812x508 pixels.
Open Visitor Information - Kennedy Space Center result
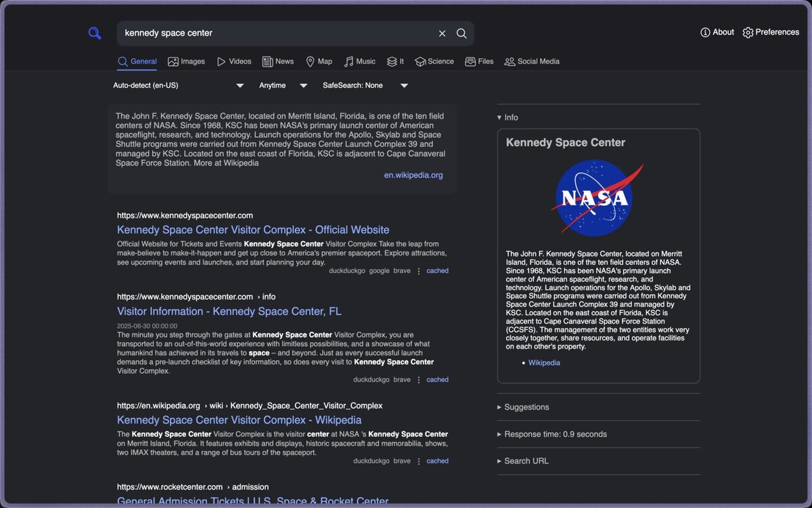tap(229, 312)
